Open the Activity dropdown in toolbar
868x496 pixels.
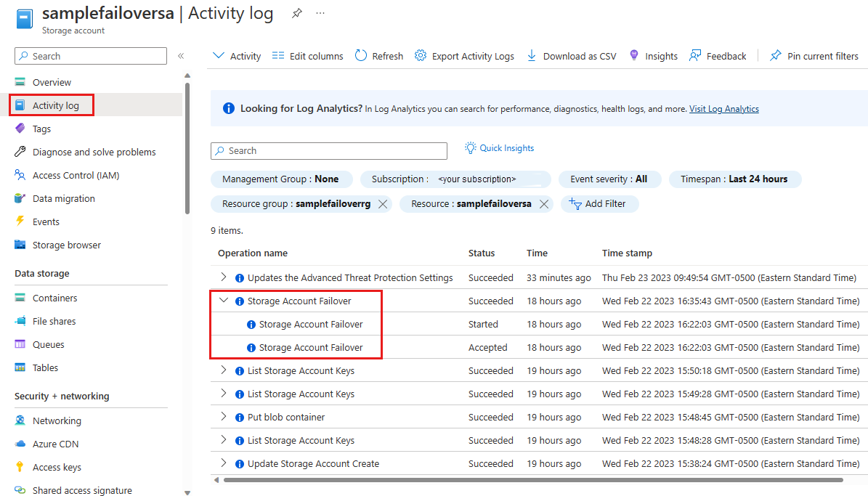pyautogui.click(x=237, y=56)
